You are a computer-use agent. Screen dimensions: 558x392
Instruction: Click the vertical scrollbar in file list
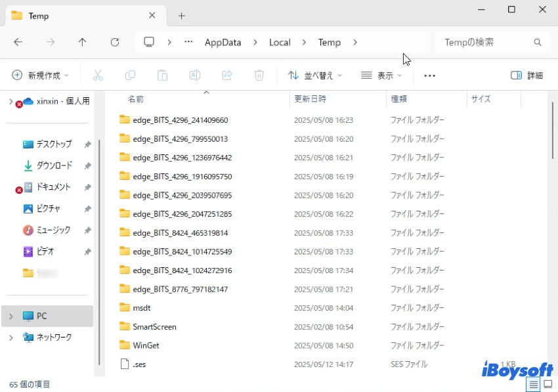[x=553, y=131]
